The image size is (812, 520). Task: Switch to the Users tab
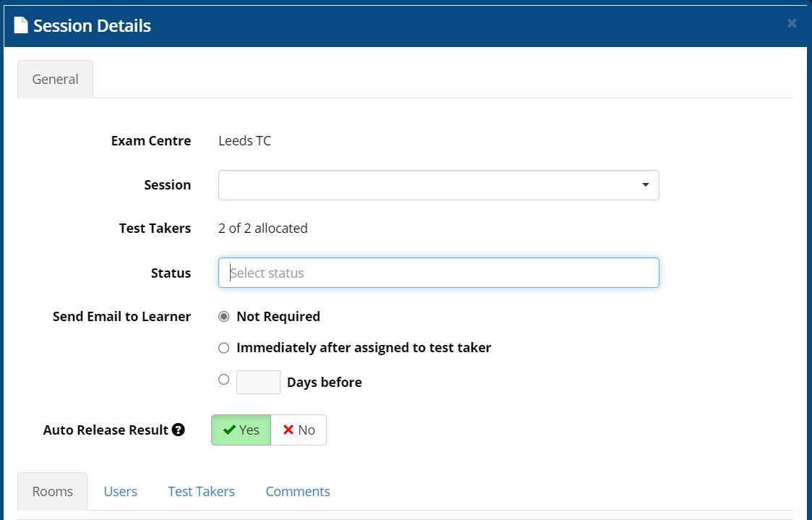(120, 491)
